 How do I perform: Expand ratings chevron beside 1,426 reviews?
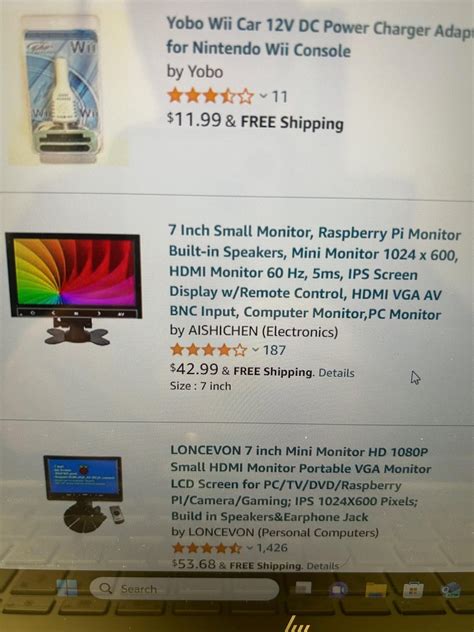(x=250, y=547)
